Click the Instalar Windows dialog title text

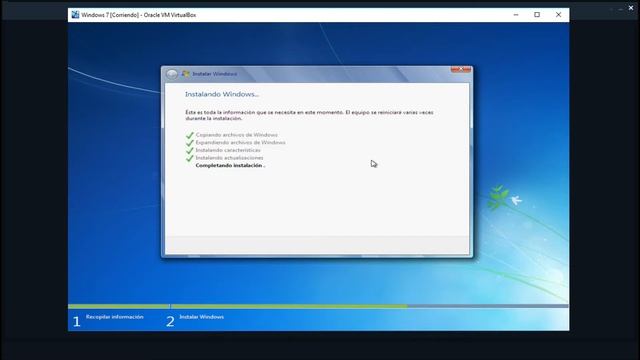(215, 74)
